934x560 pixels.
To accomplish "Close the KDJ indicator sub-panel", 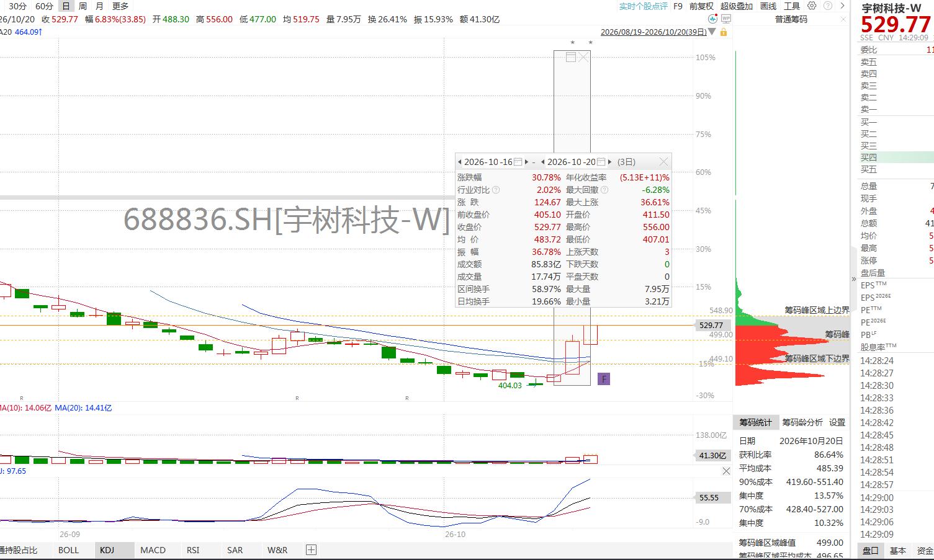I will point(726,471).
